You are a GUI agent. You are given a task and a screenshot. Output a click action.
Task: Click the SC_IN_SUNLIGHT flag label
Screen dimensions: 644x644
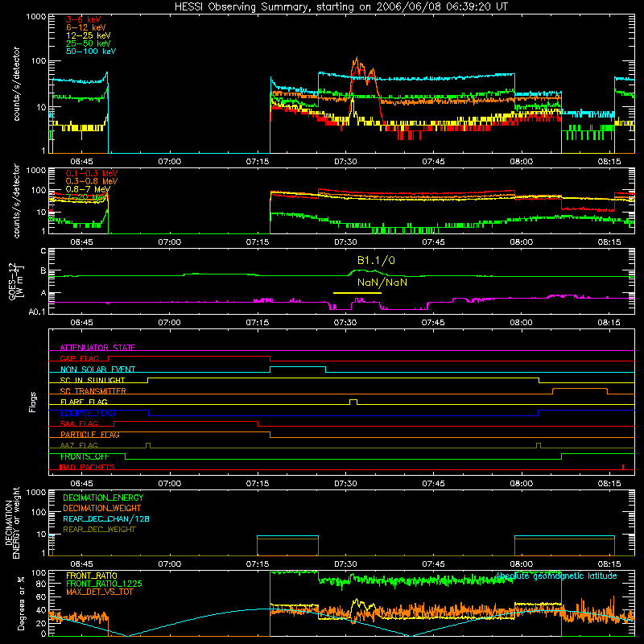click(93, 380)
